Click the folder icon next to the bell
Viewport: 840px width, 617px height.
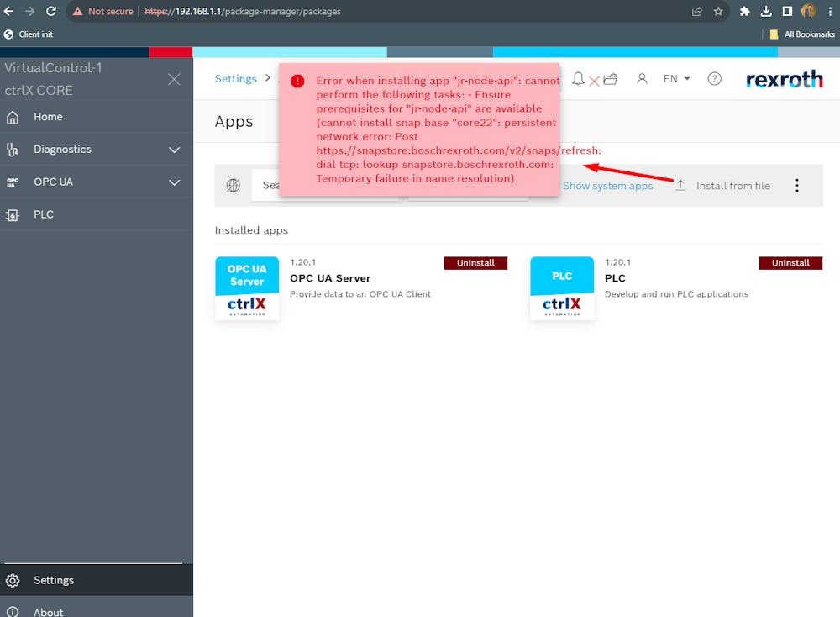[611, 77]
